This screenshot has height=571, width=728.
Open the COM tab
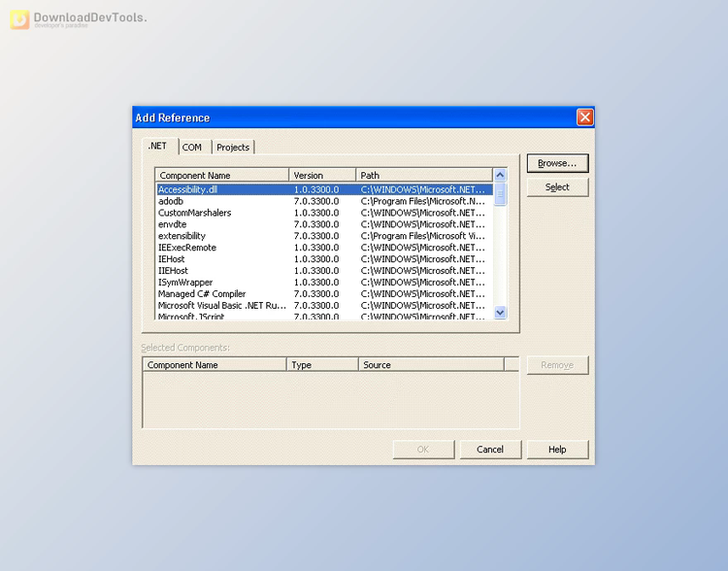point(195,148)
